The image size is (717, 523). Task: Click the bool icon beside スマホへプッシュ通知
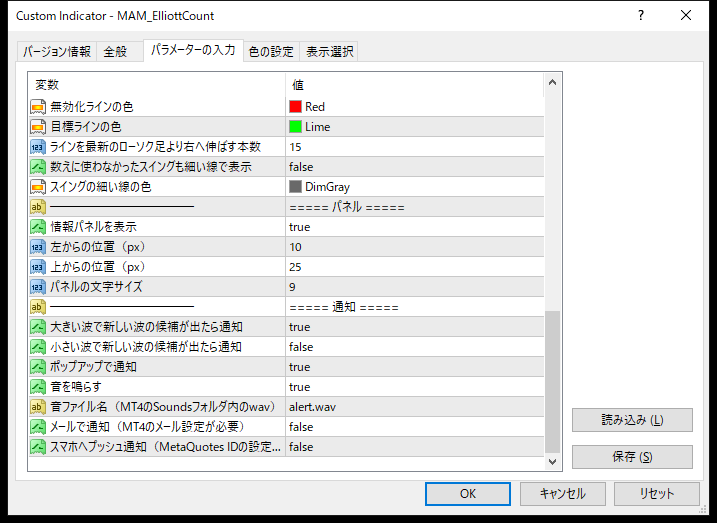[38, 447]
